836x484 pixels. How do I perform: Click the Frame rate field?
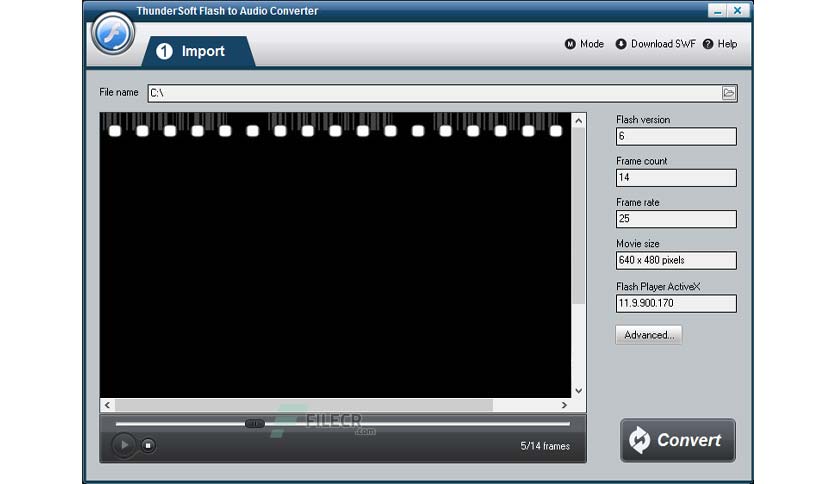coord(676,219)
